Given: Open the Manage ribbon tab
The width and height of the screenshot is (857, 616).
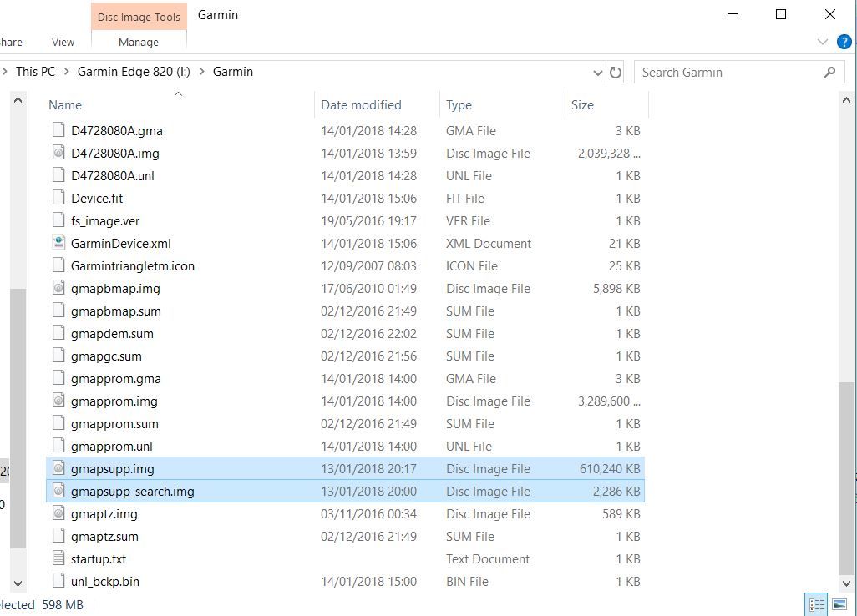Looking at the screenshot, I should click(139, 42).
